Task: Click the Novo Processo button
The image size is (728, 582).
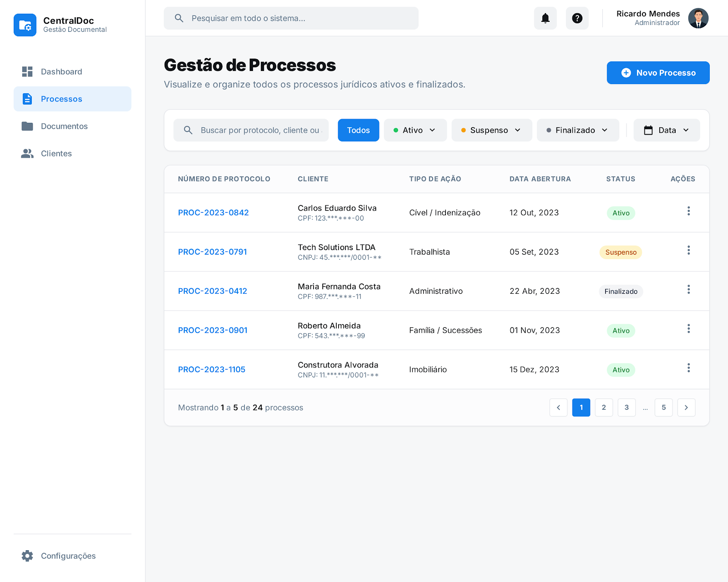Action: coord(658,73)
